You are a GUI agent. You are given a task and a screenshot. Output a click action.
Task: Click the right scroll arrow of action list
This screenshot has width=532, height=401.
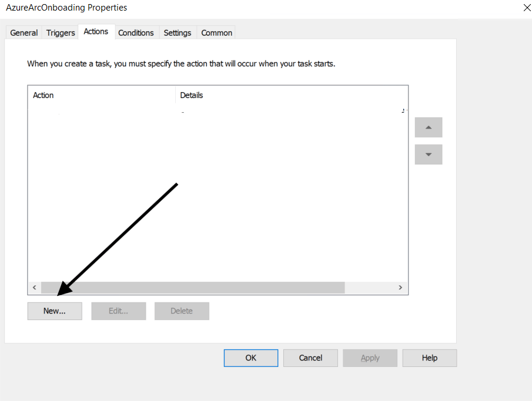pos(400,288)
